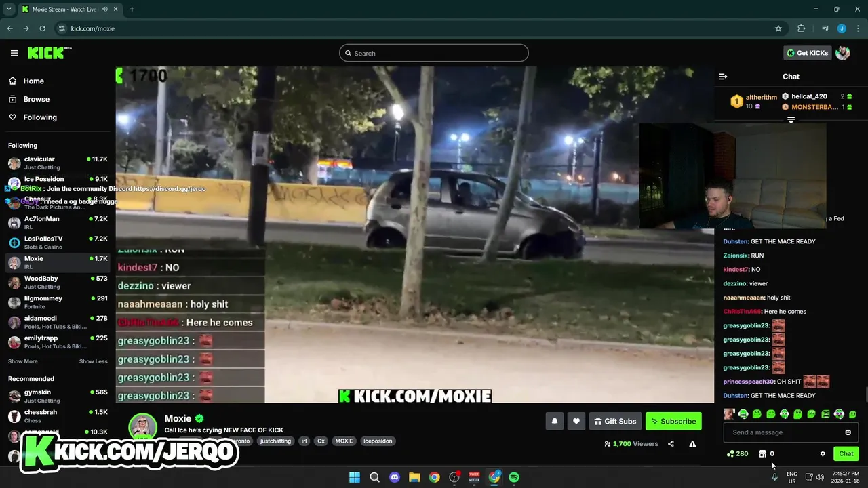Click the green Chat send button
The height and width of the screenshot is (488, 868).
846,453
